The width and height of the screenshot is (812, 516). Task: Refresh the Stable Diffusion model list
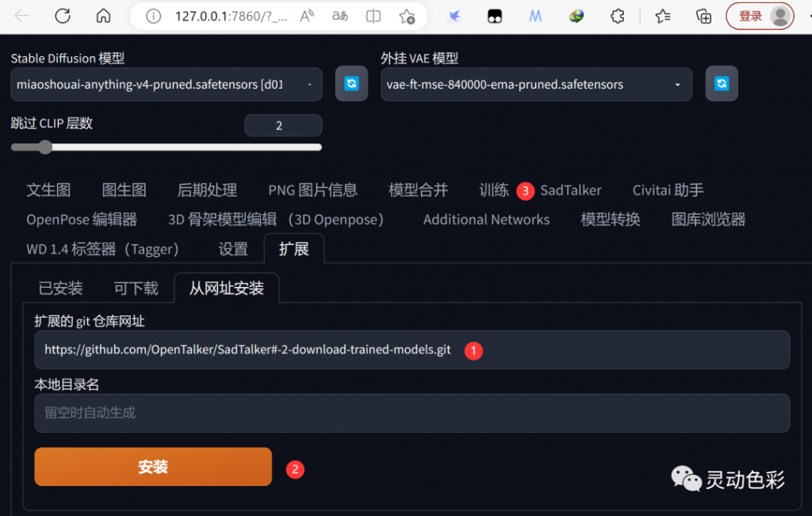click(x=351, y=83)
